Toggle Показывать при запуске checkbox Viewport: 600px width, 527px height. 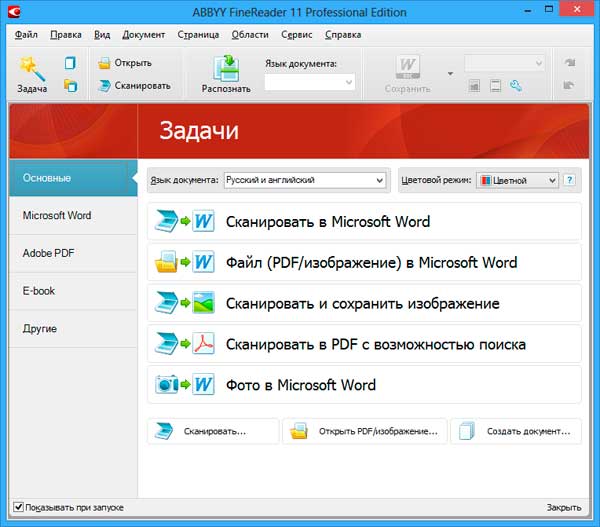[x=18, y=508]
